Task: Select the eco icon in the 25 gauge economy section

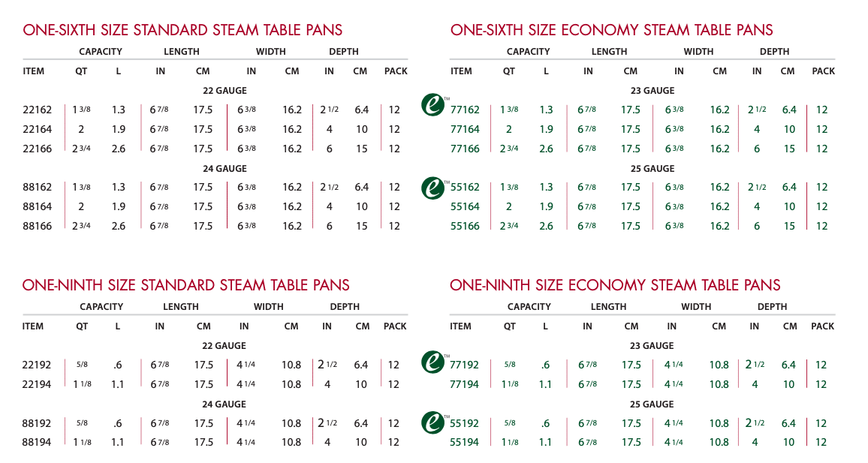Action: click(x=432, y=188)
